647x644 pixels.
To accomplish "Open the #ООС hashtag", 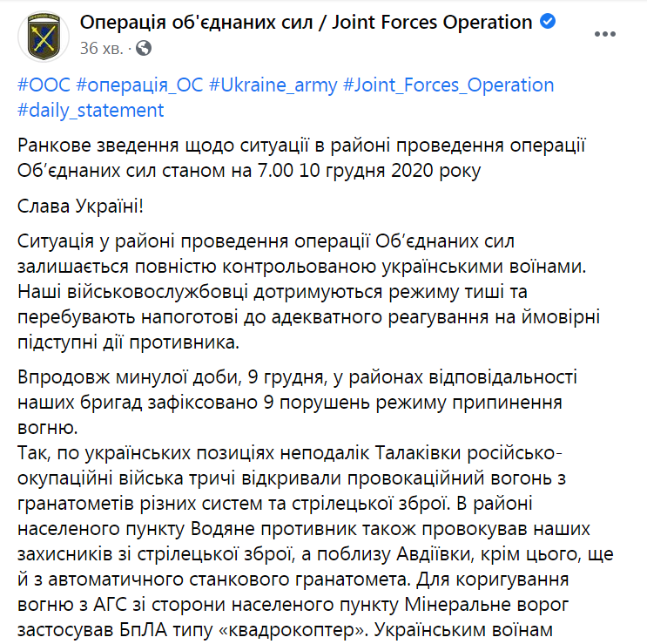I will tap(43, 85).
